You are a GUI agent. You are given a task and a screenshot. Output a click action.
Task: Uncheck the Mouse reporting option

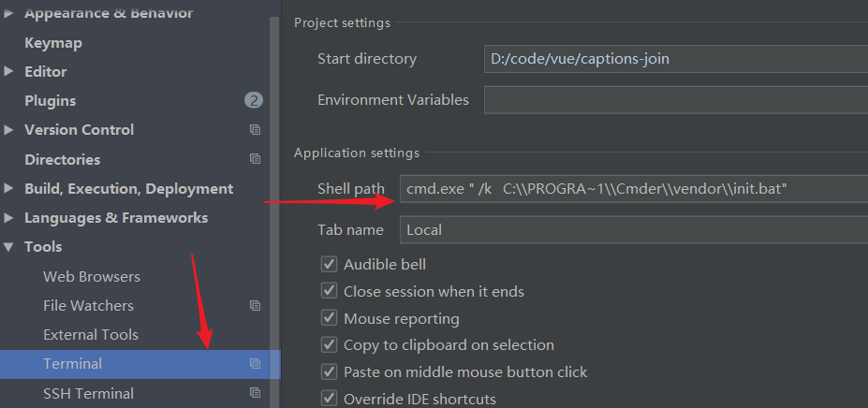[x=329, y=318]
